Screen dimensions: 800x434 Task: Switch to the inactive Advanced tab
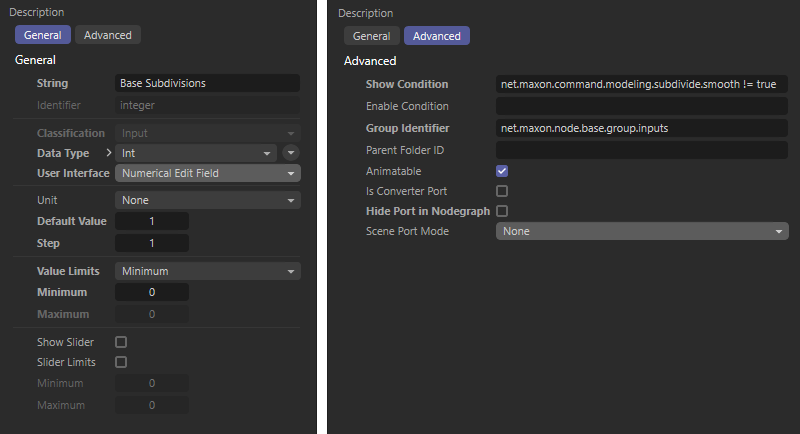(x=107, y=35)
